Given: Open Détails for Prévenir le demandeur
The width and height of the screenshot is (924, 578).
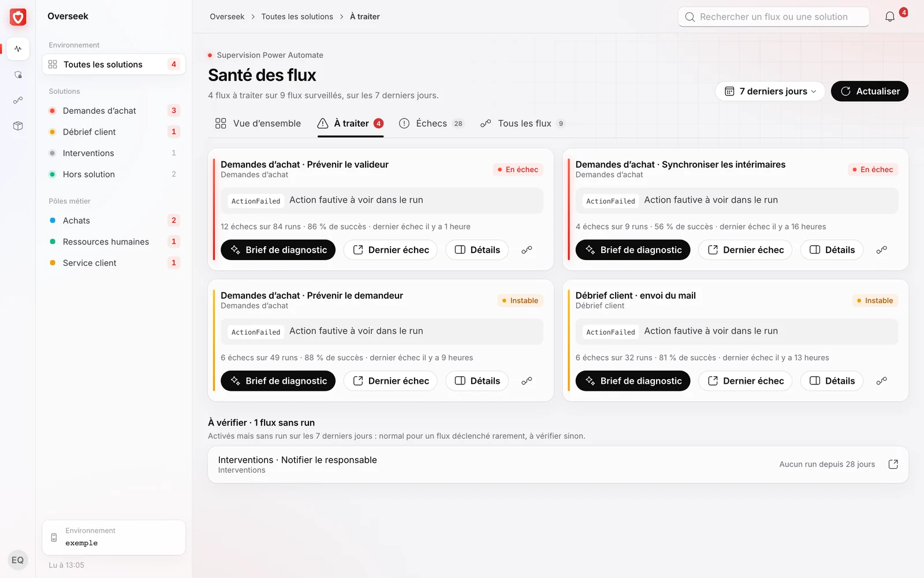Looking at the screenshot, I should pyautogui.click(x=477, y=381).
